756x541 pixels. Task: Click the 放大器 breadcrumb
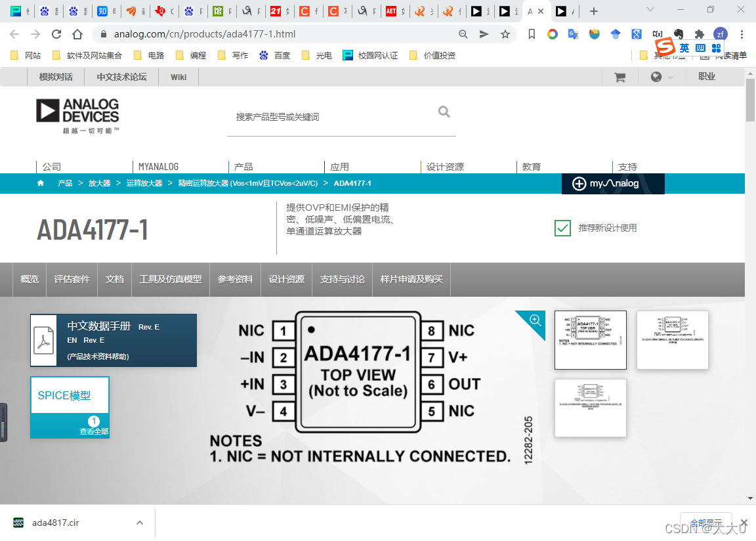click(x=99, y=183)
